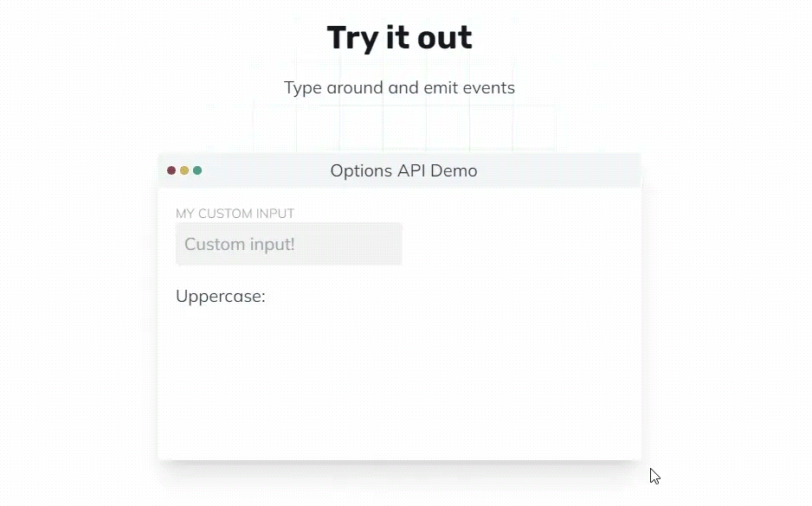
Task: Click the first dot beside the demo title
Action: pos(171,170)
